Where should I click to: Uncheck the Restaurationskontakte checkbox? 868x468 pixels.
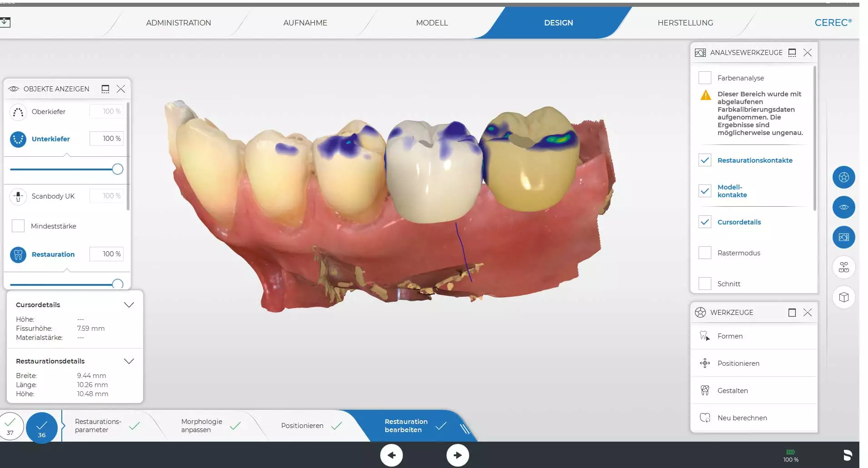coord(704,160)
